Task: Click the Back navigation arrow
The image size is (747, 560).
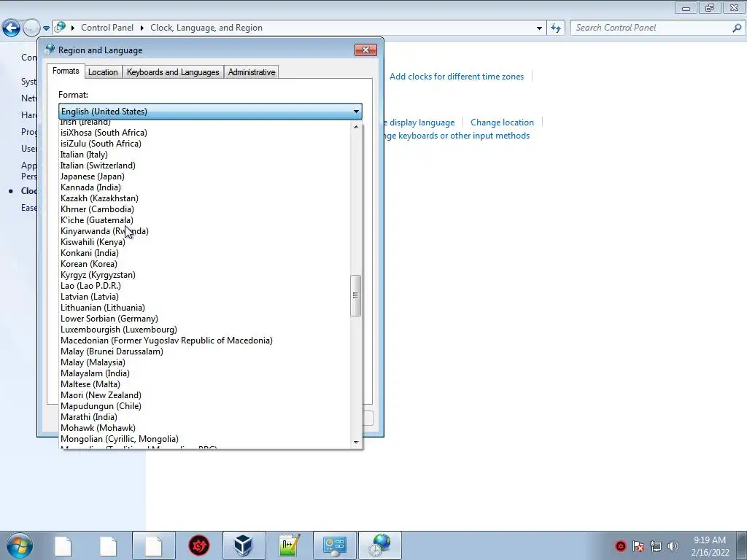Action: click(x=12, y=28)
